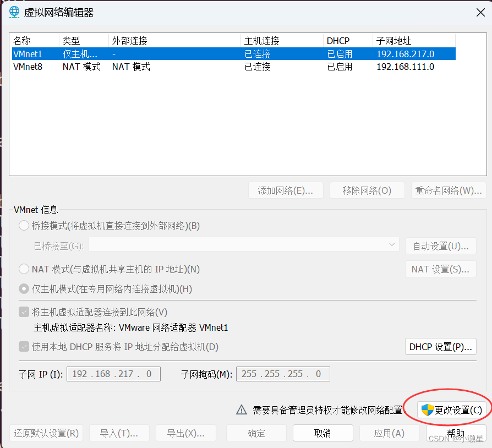
Task: Click 确定 button
Action: pos(256,433)
